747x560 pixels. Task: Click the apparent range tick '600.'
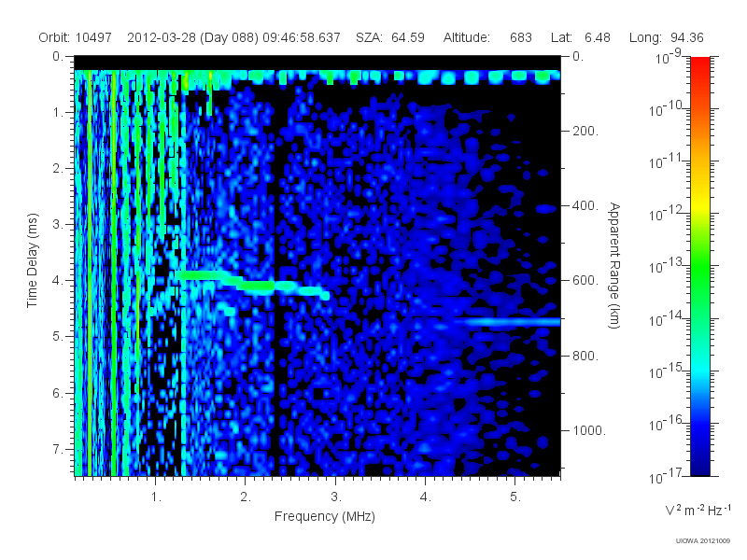[x=585, y=281]
